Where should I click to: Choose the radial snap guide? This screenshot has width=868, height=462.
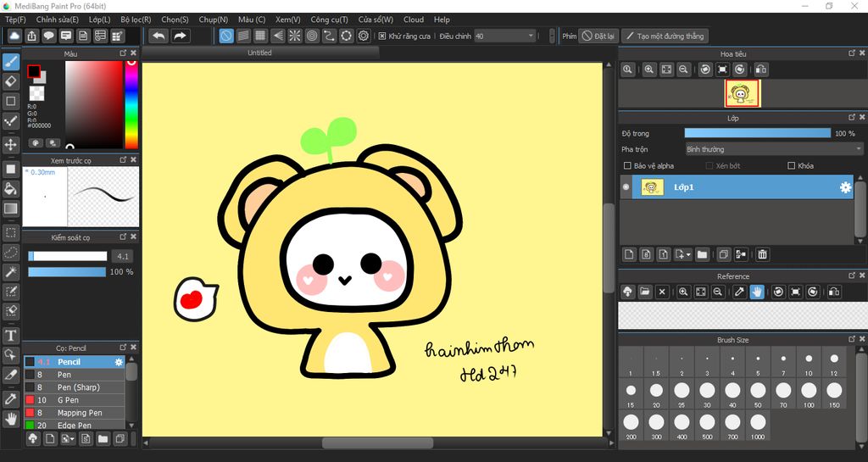(294, 36)
